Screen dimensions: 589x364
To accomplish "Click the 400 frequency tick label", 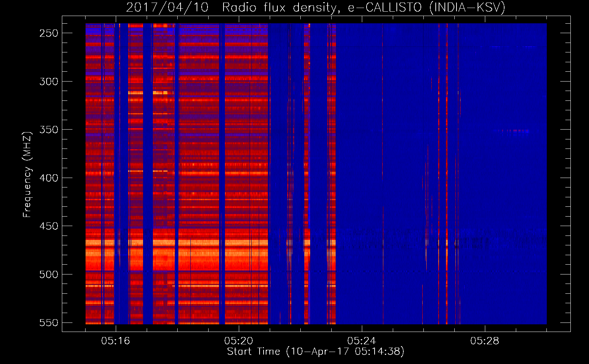I will [x=49, y=178].
